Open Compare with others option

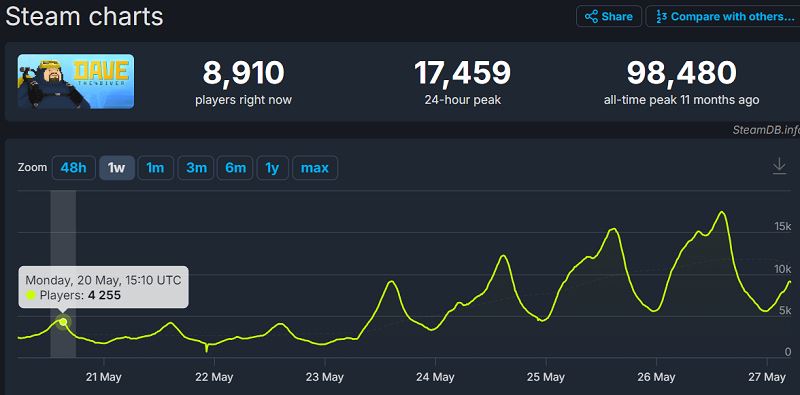coord(723,16)
